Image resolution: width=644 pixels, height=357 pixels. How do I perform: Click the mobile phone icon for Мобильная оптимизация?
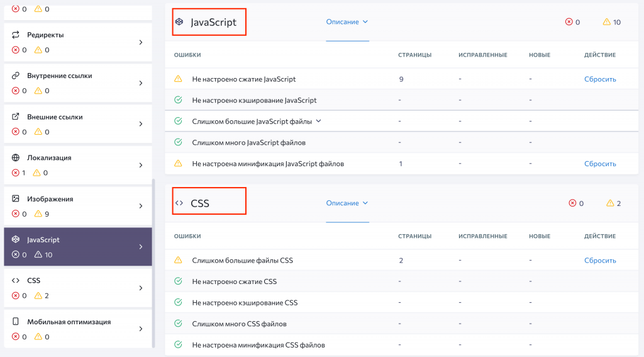[x=16, y=322]
